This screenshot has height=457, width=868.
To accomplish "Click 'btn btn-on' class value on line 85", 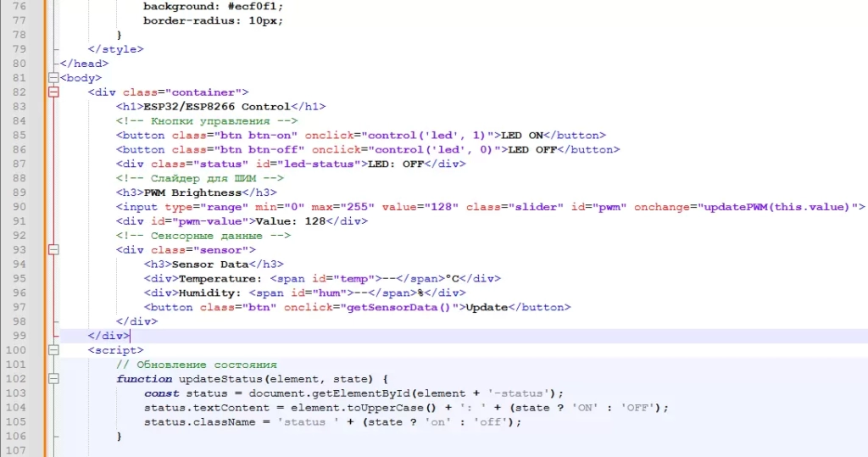I will (256, 135).
